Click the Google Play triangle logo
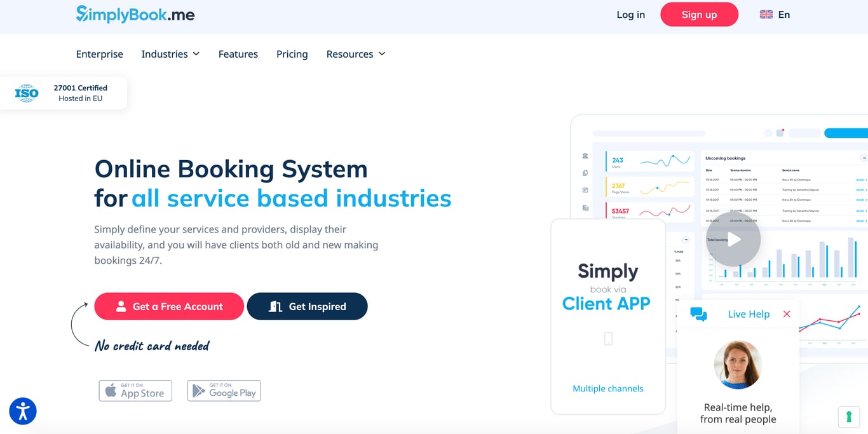 click(199, 391)
